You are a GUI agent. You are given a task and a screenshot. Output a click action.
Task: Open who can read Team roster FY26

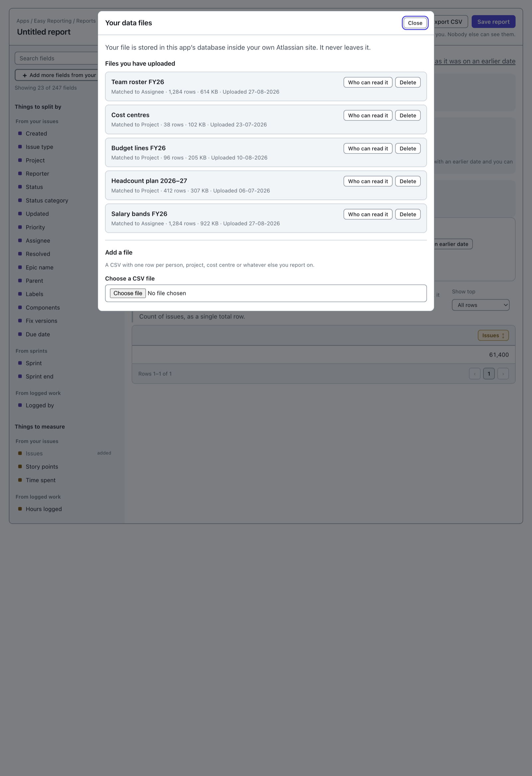point(368,82)
